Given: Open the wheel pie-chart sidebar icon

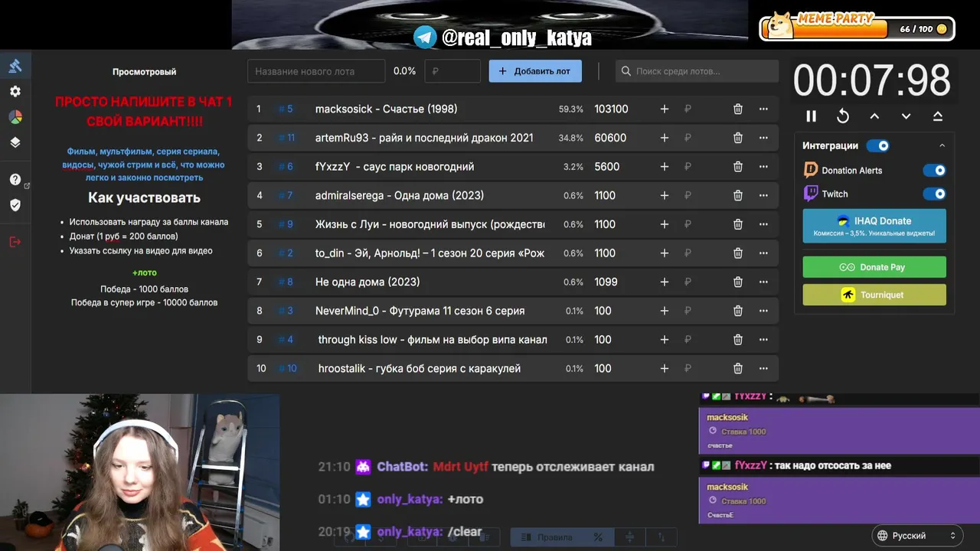Looking at the screenshot, I should pyautogui.click(x=15, y=117).
